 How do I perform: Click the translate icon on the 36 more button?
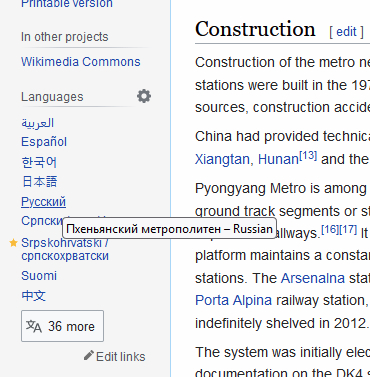34,326
